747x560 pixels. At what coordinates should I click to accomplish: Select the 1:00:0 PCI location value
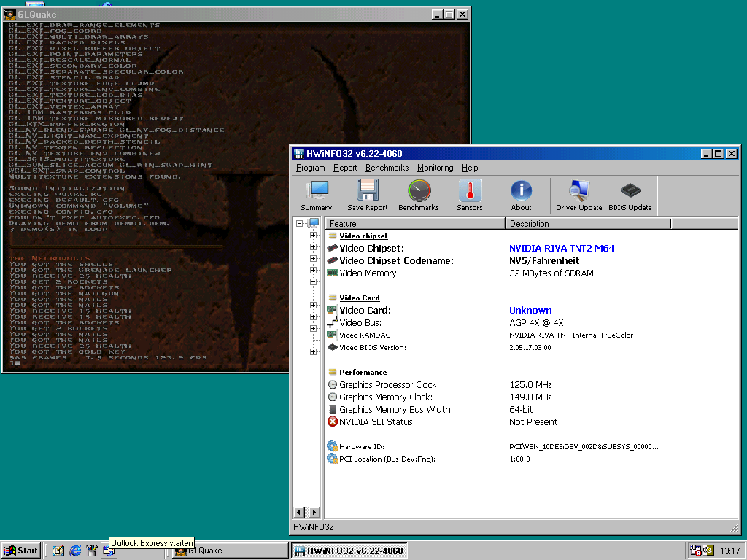click(x=519, y=459)
